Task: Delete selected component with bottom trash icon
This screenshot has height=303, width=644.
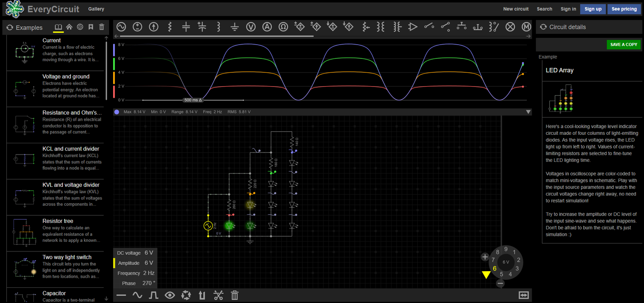Action: (x=235, y=295)
